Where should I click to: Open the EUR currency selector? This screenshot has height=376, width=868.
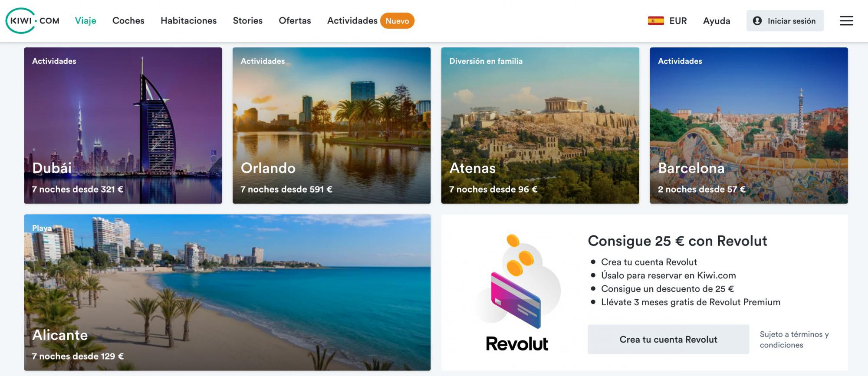(x=678, y=21)
